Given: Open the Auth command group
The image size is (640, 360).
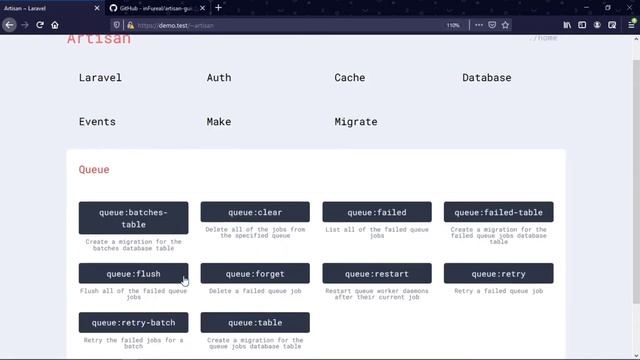Looking at the screenshot, I should 219,78.
